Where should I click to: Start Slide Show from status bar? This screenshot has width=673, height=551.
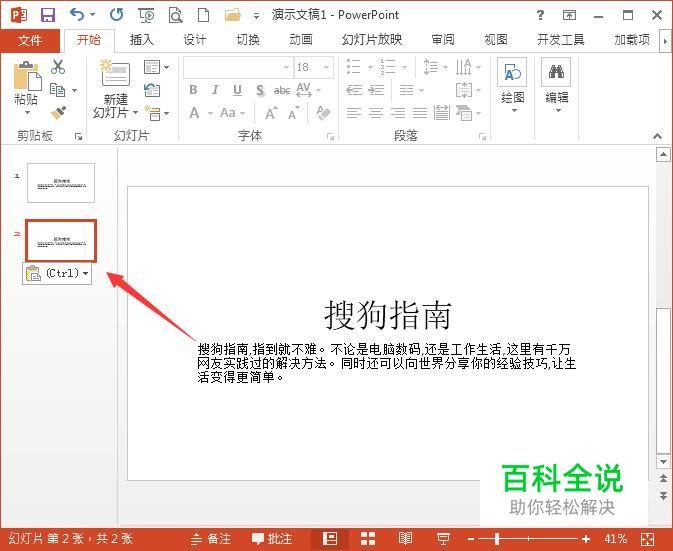443,539
